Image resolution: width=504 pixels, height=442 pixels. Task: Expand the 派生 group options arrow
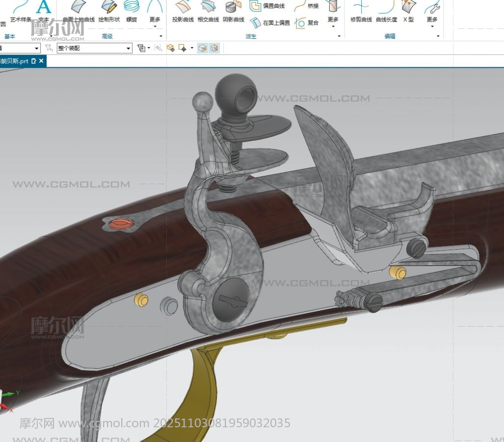[x=339, y=36]
